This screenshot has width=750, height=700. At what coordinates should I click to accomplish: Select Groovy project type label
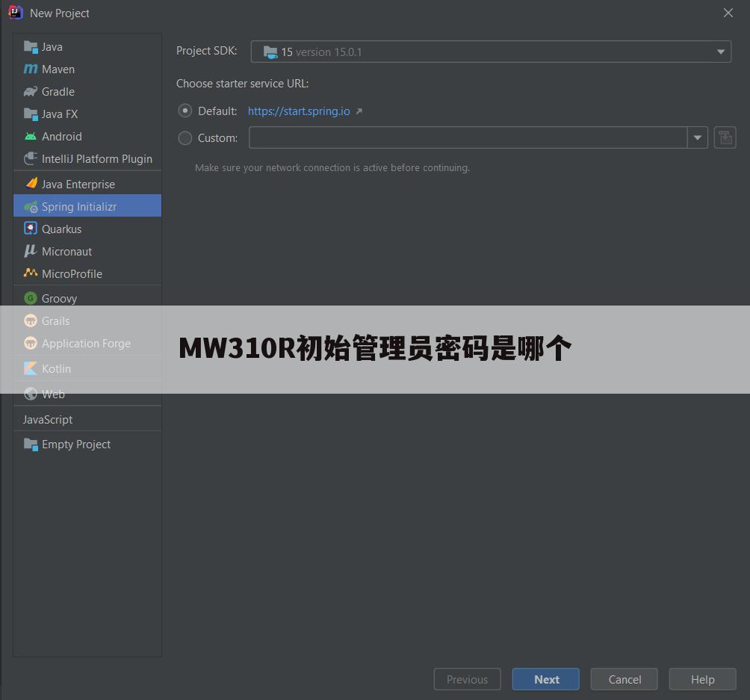[x=59, y=299]
